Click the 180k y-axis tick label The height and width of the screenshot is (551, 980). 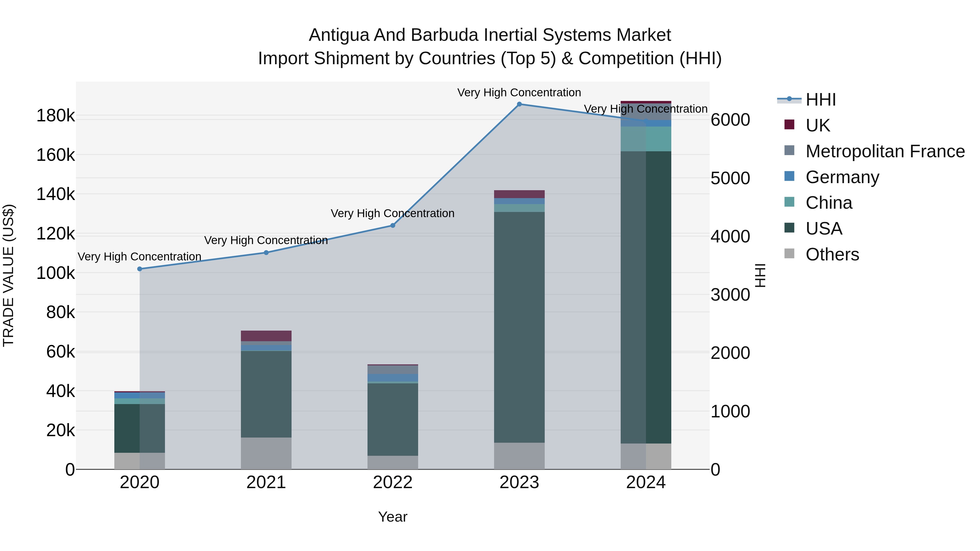[x=56, y=116]
